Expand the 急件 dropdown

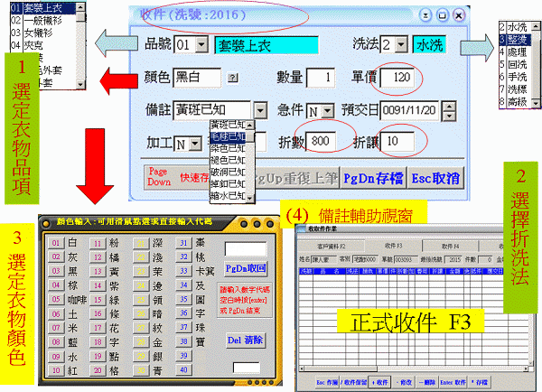click(x=326, y=110)
